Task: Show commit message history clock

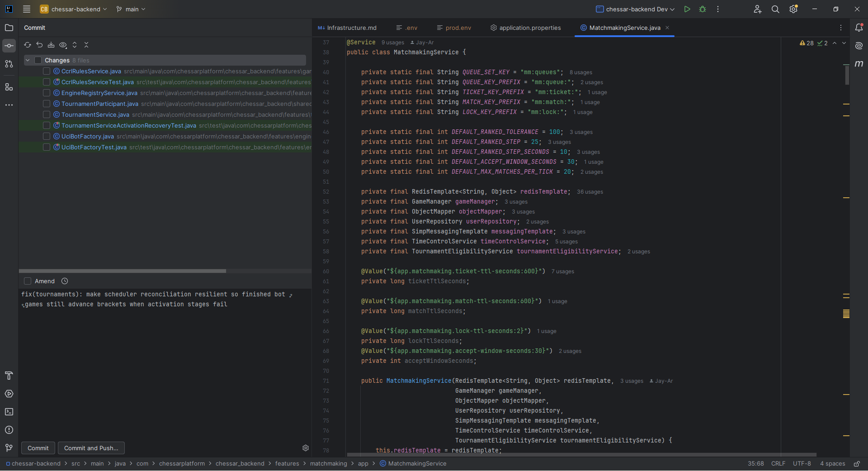Action: 65,281
